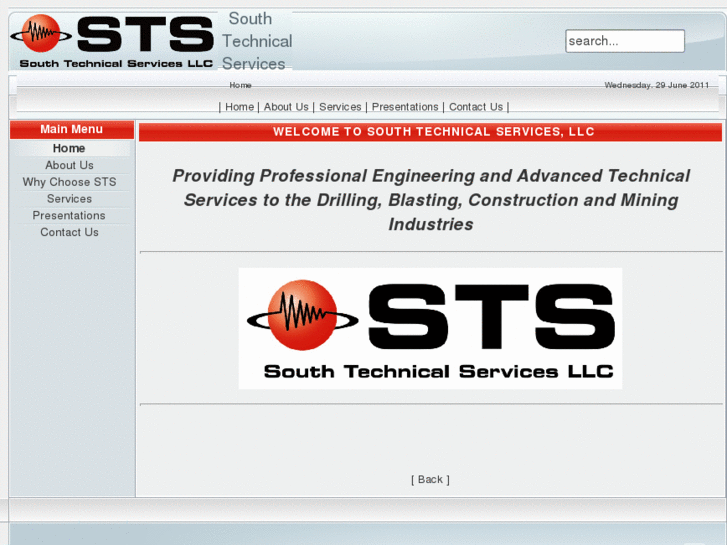Image resolution: width=727 pixels, height=545 pixels.
Task: Click the search input field
Action: pos(625,41)
